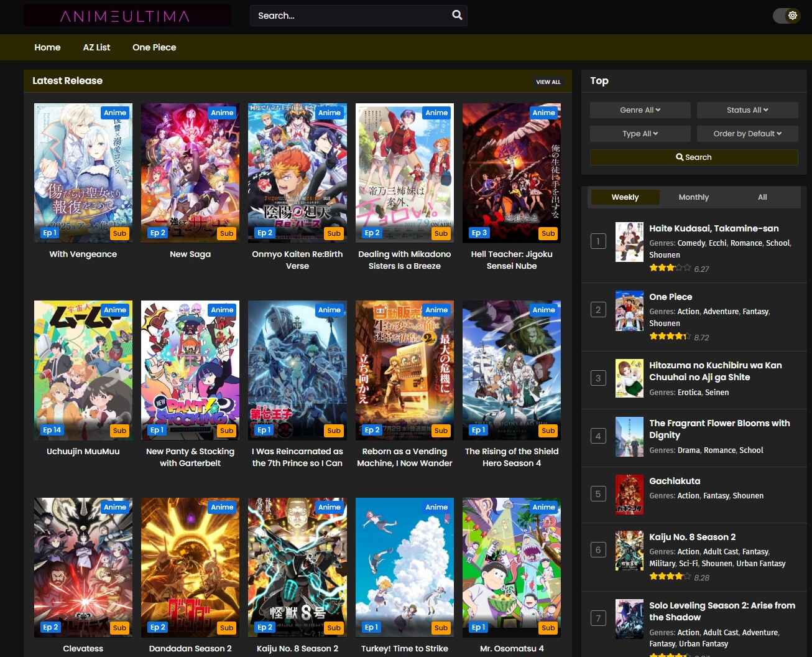Click the search magnifier icon in header
812x657 pixels.
pos(457,16)
